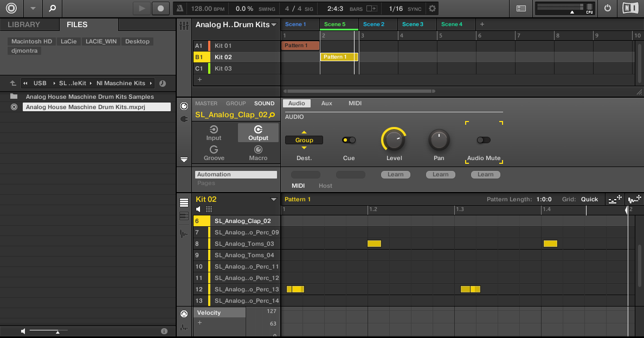644x338 pixels.
Task: Click the control lane icon left of Velocity
Action: click(x=184, y=314)
